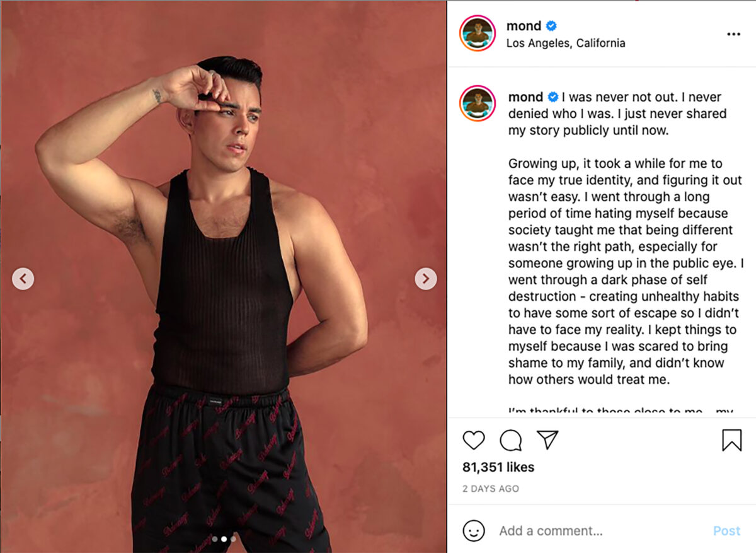Click the 2 DAYS AGO timestamp
756x553 pixels.
point(491,489)
